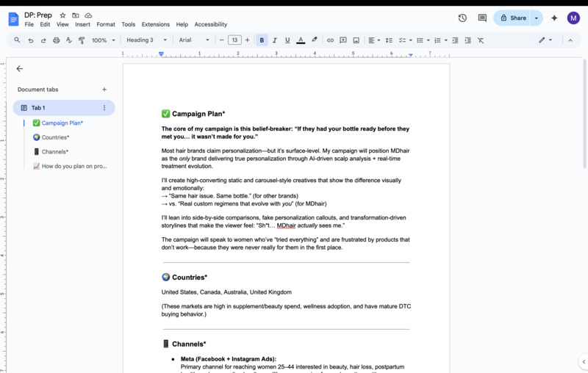Redo the last action
This screenshot has width=588, height=373.
pyautogui.click(x=43, y=40)
